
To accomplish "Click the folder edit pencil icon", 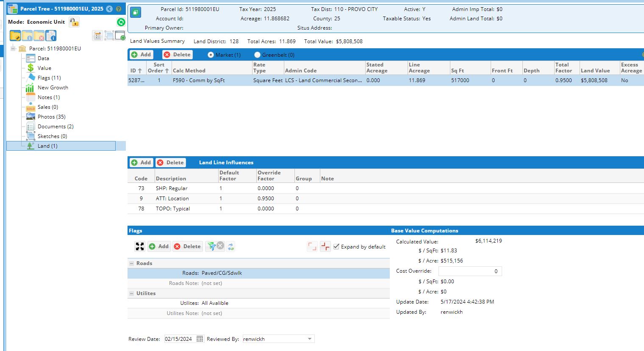I will [x=15, y=36].
